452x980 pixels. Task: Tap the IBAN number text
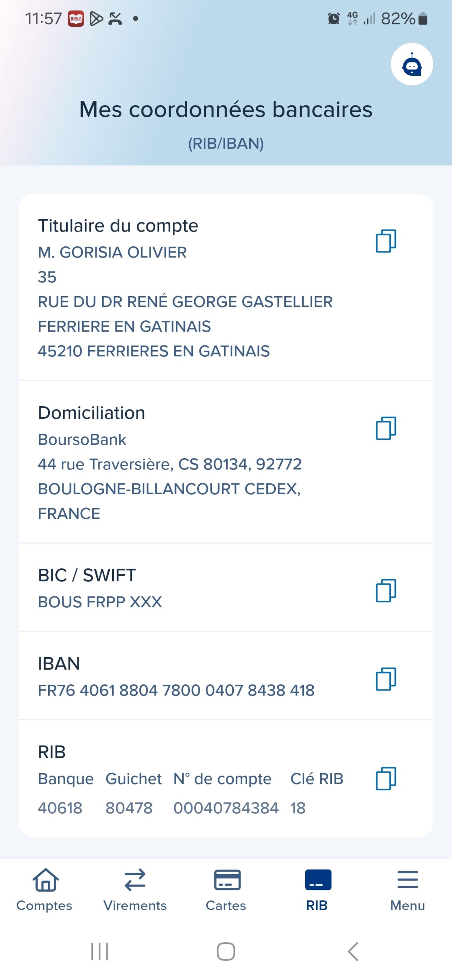[176, 690]
